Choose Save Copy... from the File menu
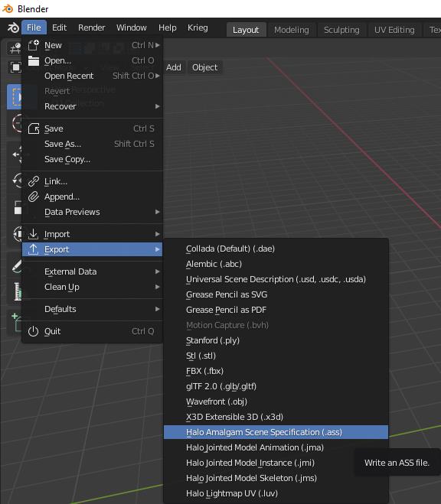This screenshot has height=504, width=441. (93, 159)
